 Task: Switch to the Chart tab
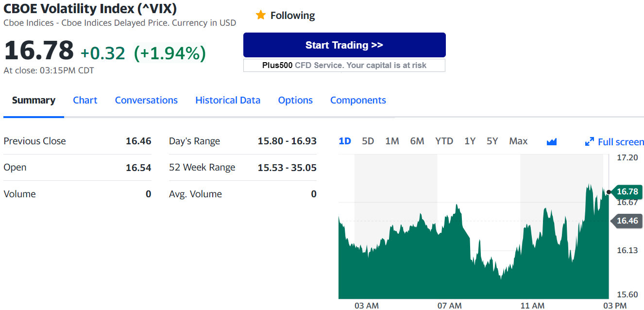coord(85,100)
